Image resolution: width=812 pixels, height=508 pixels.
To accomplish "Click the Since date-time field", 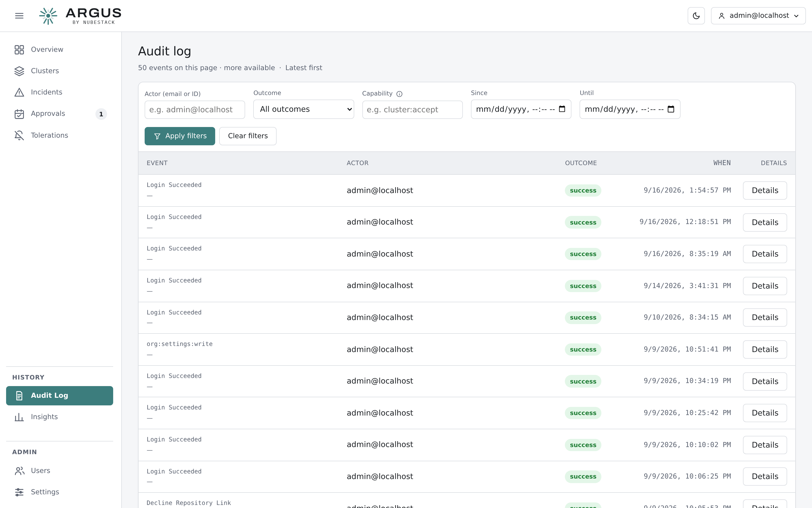I will pos(521,109).
